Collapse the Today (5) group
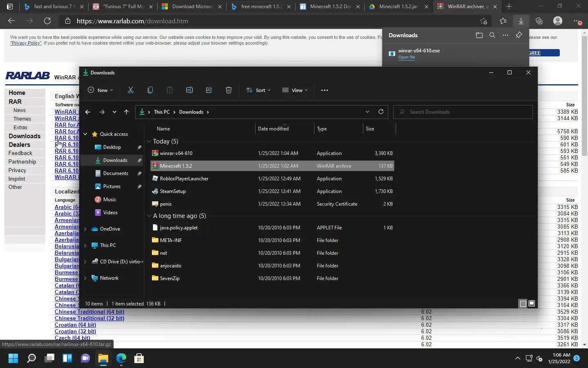588x368 pixels. coord(149,141)
